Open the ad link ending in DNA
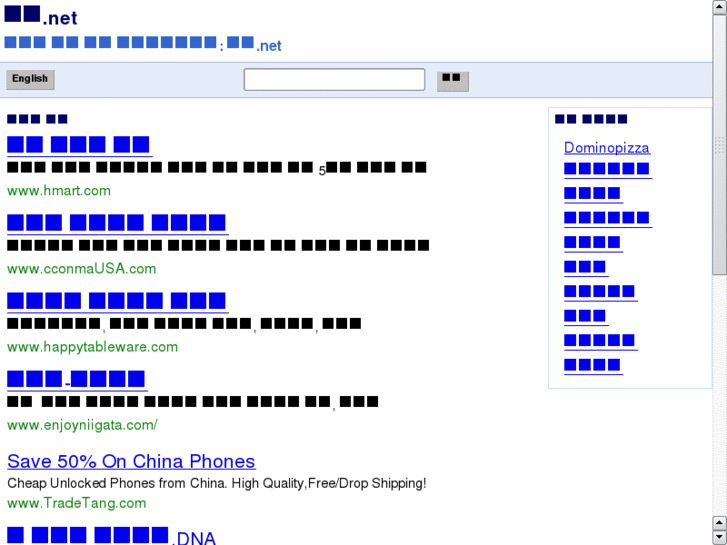 tap(111, 536)
